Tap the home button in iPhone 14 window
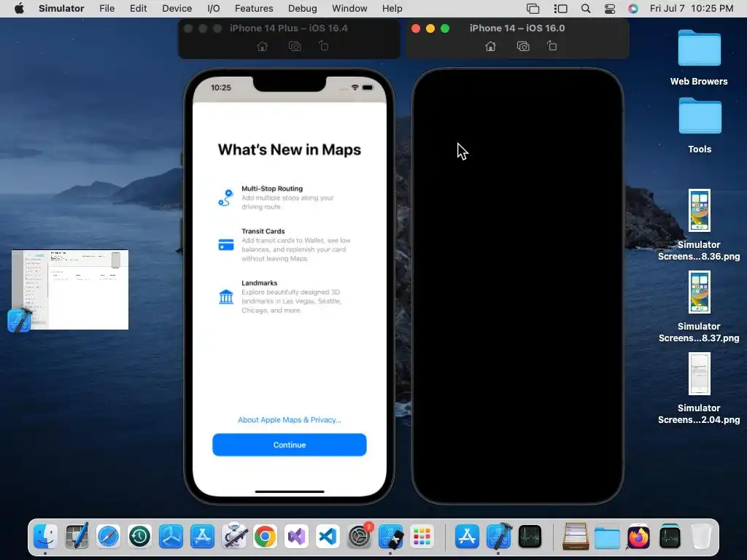 coord(490,46)
